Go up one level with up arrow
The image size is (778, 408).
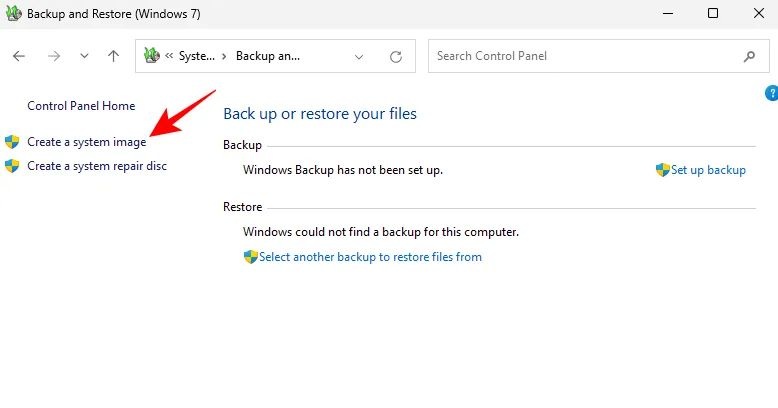point(114,56)
